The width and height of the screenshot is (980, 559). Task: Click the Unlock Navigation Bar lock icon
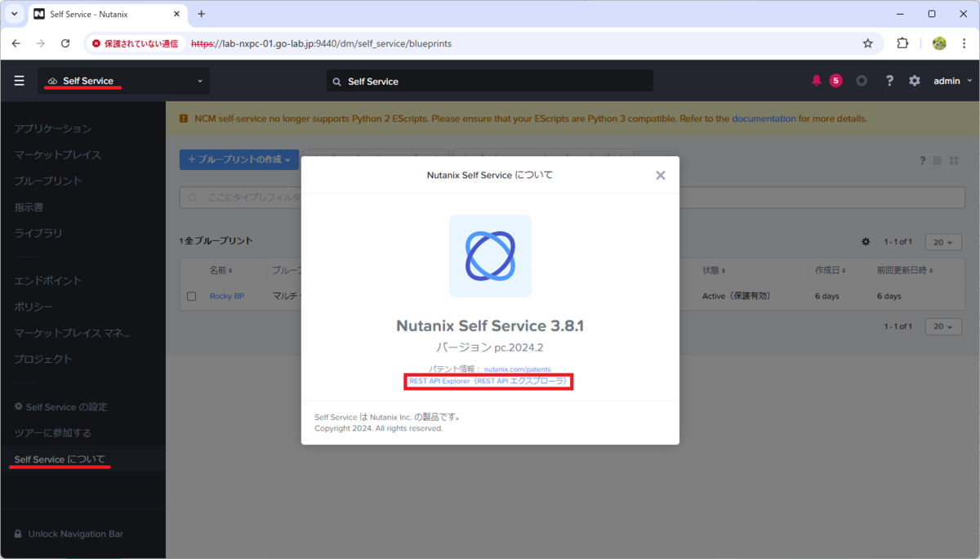18,534
